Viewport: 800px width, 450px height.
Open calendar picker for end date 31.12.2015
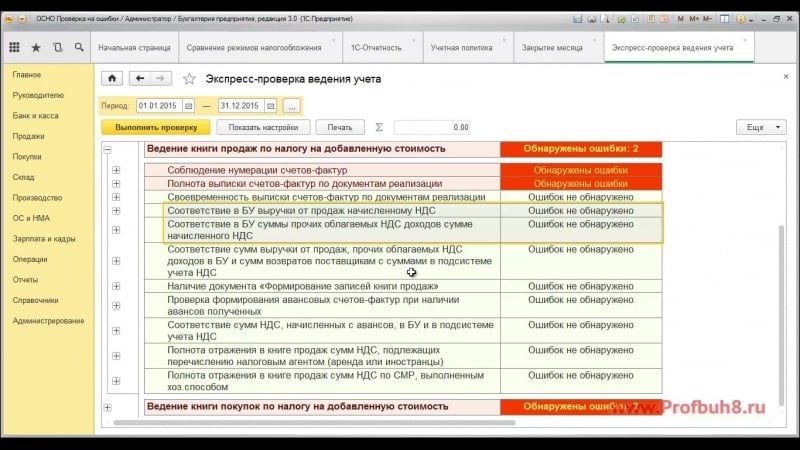tap(270, 106)
